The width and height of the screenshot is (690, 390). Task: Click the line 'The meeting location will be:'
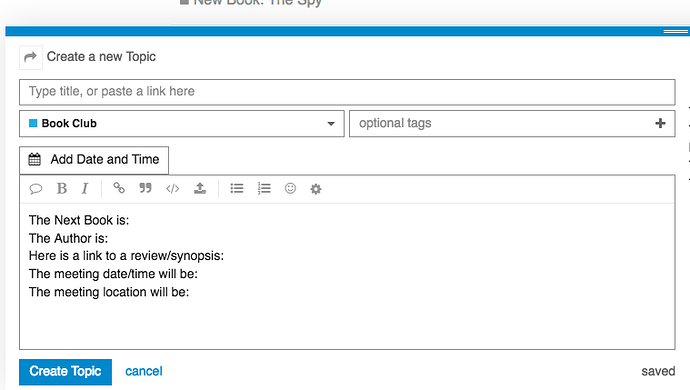109,292
